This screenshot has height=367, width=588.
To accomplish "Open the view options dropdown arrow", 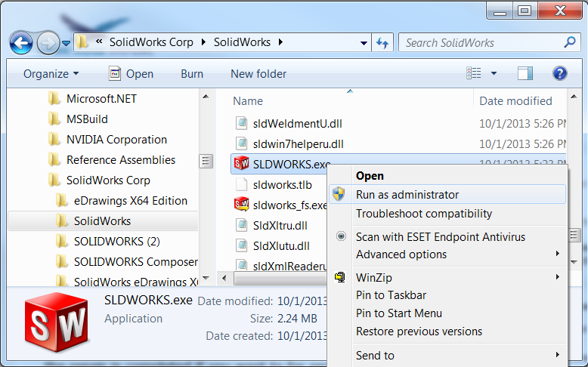I will [494, 73].
